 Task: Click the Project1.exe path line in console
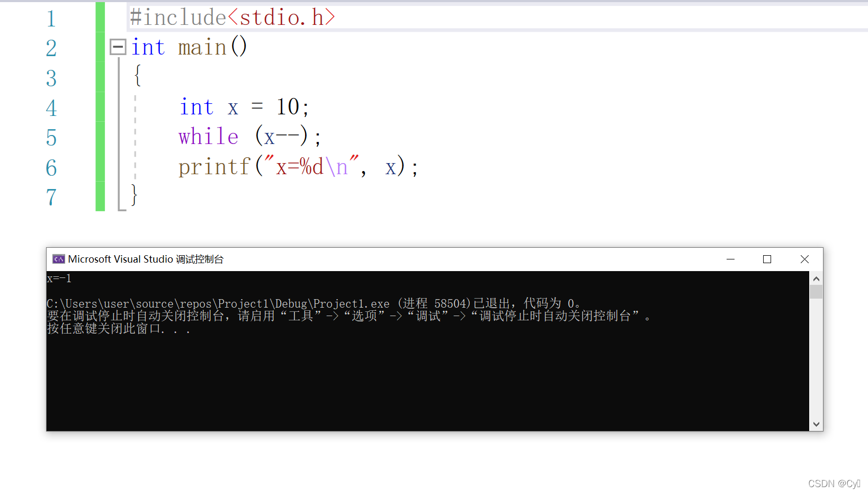tap(314, 303)
